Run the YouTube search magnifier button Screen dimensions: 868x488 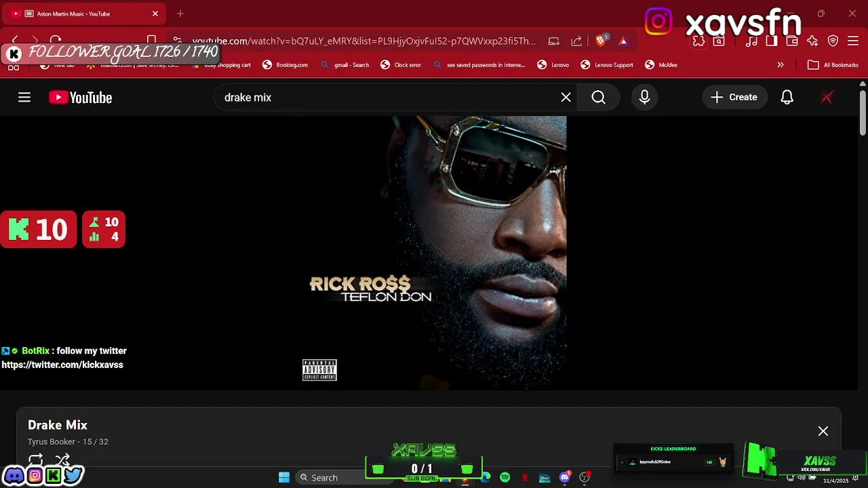pyautogui.click(x=598, y=98)
